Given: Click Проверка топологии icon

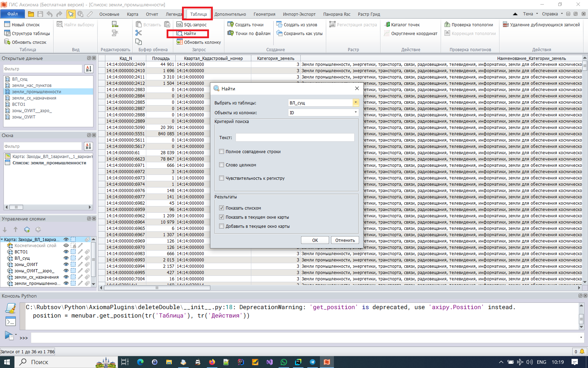Looking at the screenshot, I should click(x=447, y=25).
